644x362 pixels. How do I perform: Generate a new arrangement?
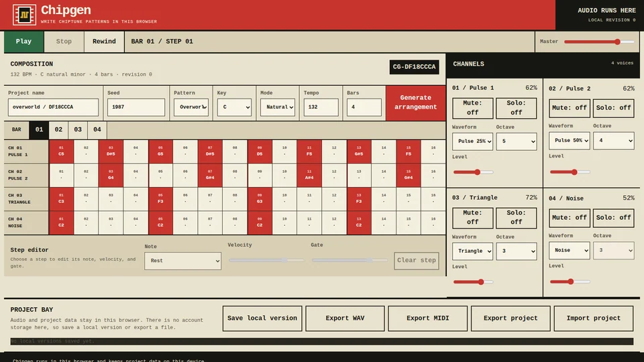pyautogui.click(x=416, y=103)
